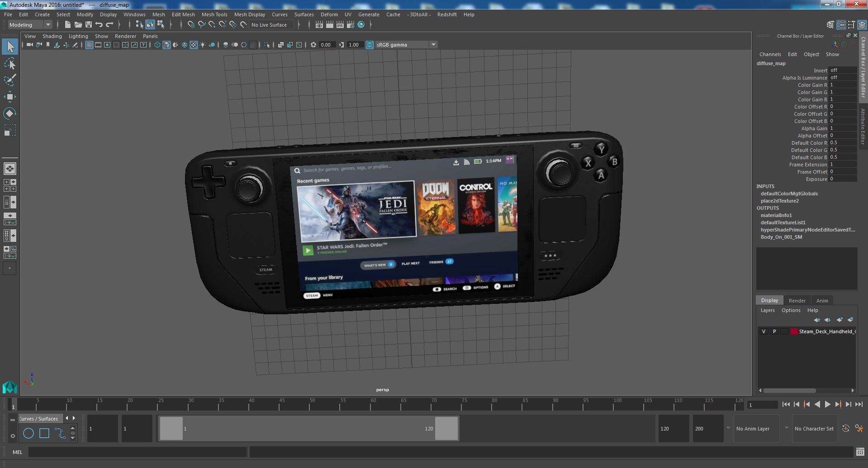Viewport: 868px width, 468px height.
Task: Enable snap to grids icon
Action: pos(191,25)
